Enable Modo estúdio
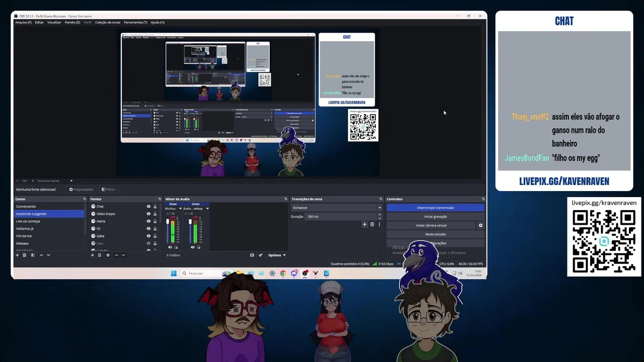This screenshot has height=362, width=644. coord(435,234)
